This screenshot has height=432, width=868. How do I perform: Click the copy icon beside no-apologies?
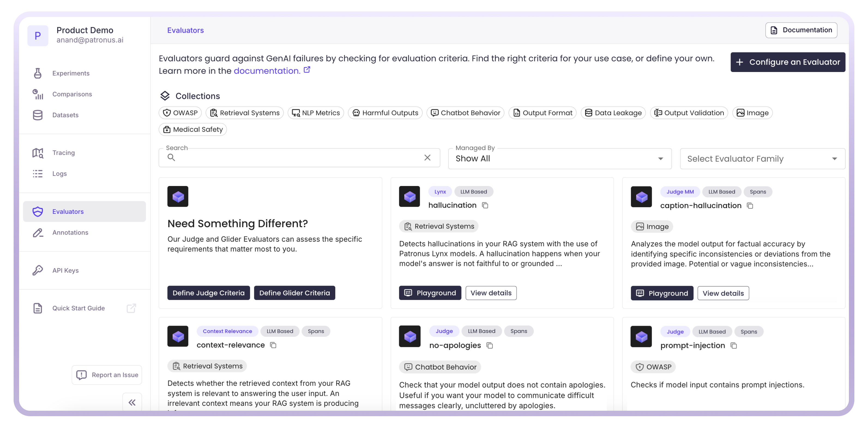tap(490, 345)
